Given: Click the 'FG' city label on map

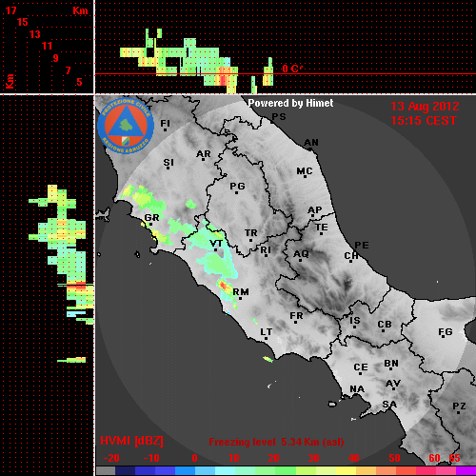Looking at the screenshot, I should click(x=446, y=332).
